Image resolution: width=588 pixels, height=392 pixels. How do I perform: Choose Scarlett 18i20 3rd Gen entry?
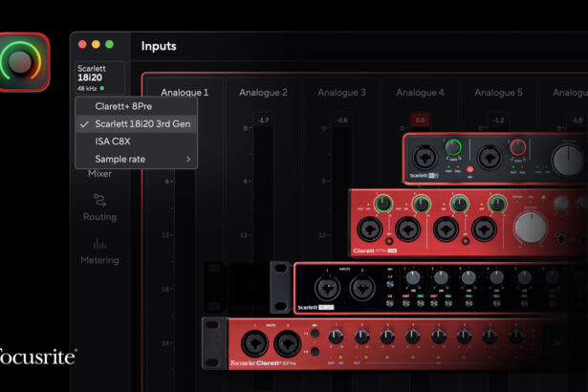point(136,123)
